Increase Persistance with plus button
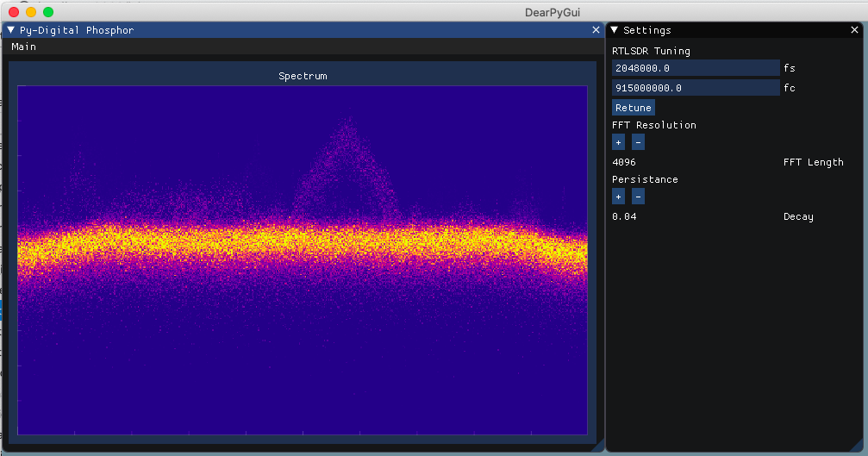 click(618, 197)
